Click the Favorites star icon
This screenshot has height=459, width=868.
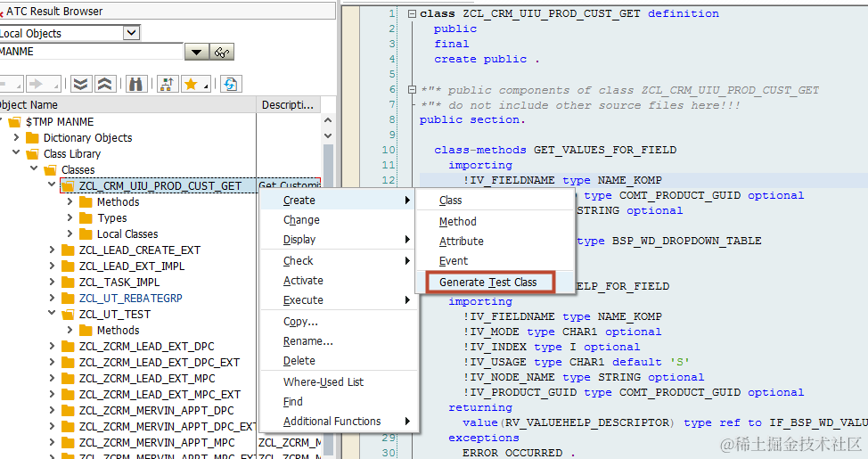(194, 84)
